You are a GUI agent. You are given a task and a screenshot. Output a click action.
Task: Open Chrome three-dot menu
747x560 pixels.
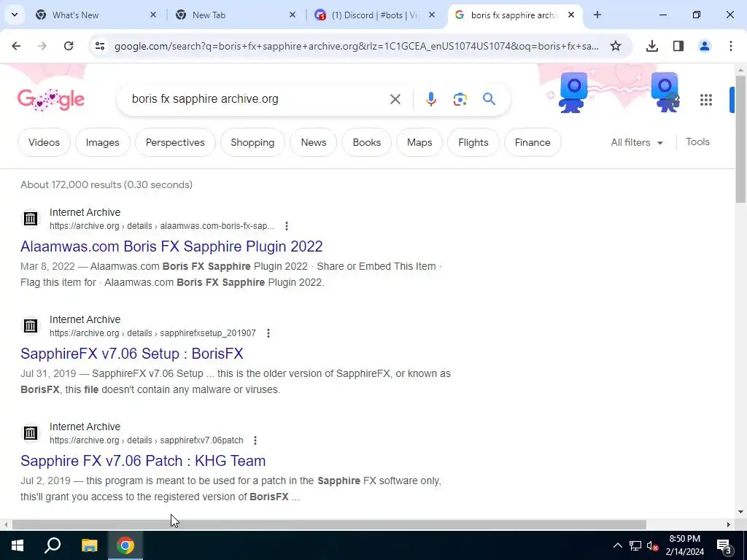pyautogui.click(x=730, y=46)
